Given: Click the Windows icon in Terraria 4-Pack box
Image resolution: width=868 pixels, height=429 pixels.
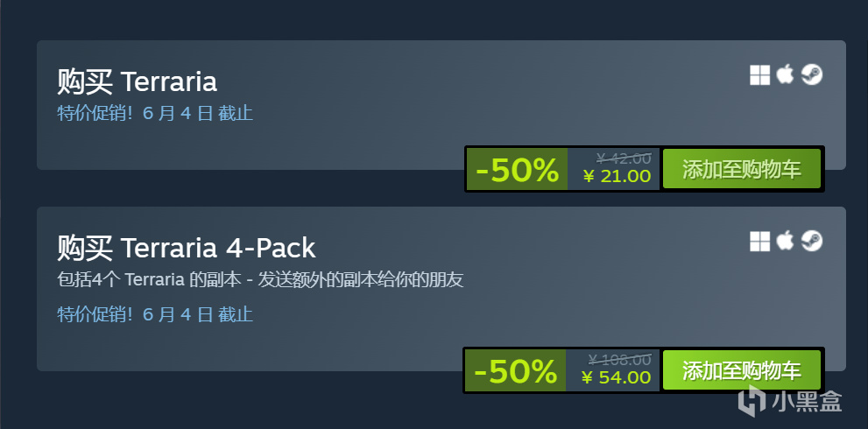Looking at the screenshot, I should [760, 242].
